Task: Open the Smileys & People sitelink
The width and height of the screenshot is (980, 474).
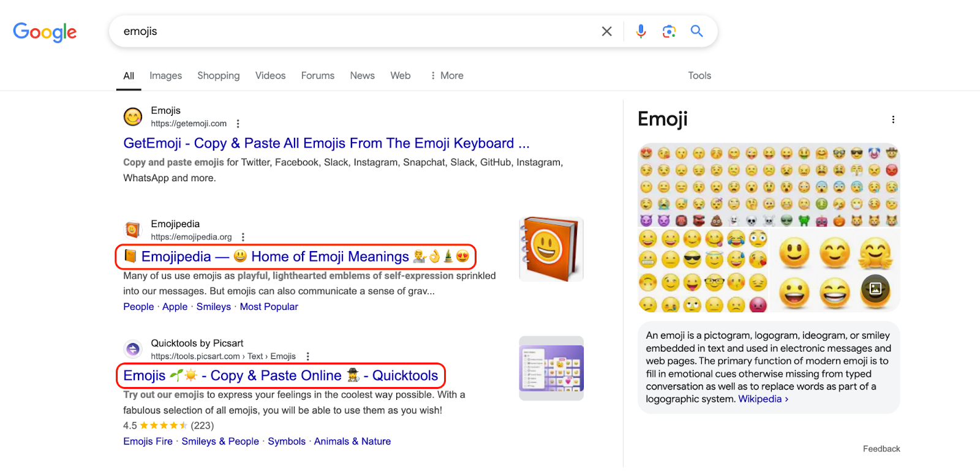Action: click(x=221, y=442)
